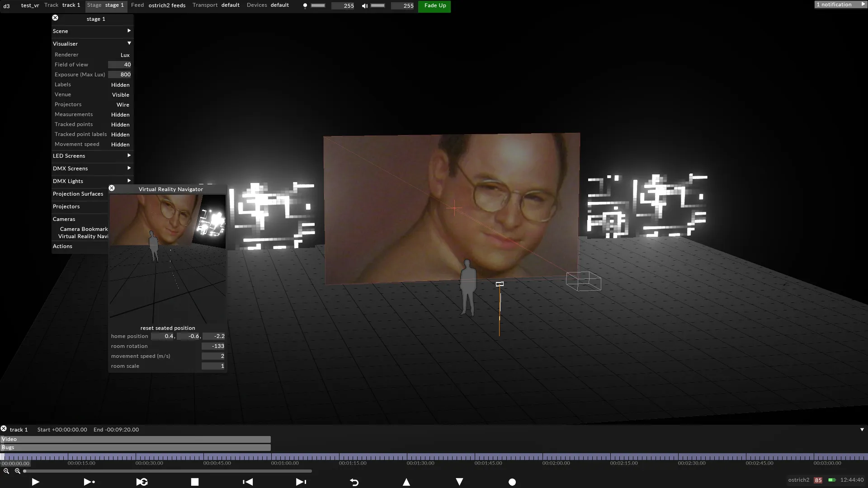Click the Fade Up button
This screenshot has width=868, height=488.
click(434, 6)
